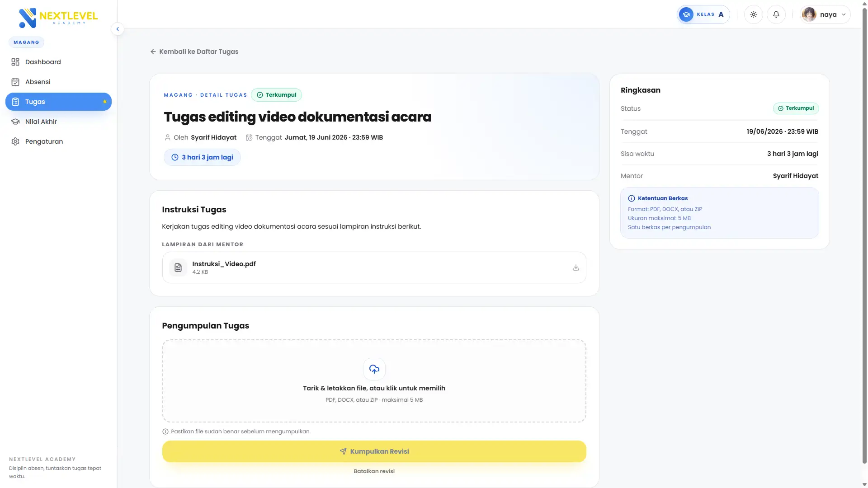
Task: Open notifications bell icon
Action: tap(776, 14)
